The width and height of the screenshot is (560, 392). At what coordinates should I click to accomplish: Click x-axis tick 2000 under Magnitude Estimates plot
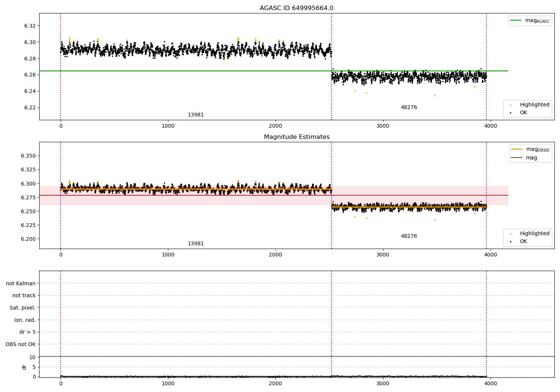pos(276,255)
